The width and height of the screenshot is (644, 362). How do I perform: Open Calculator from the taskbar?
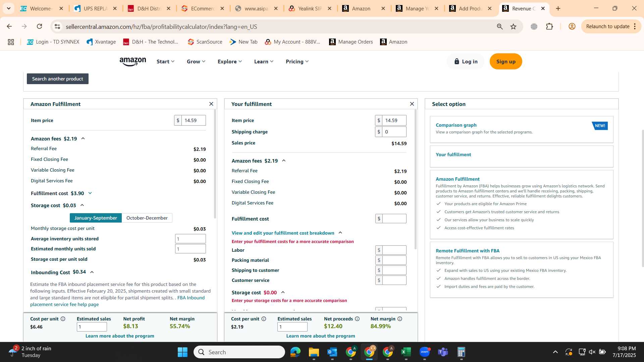click(x=462, y=352)
